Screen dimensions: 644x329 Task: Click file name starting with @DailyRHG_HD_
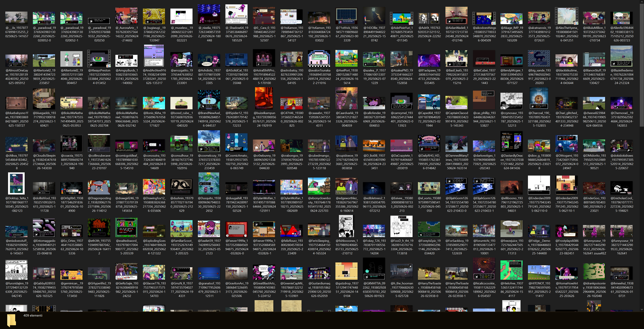(x=429, y=162)
